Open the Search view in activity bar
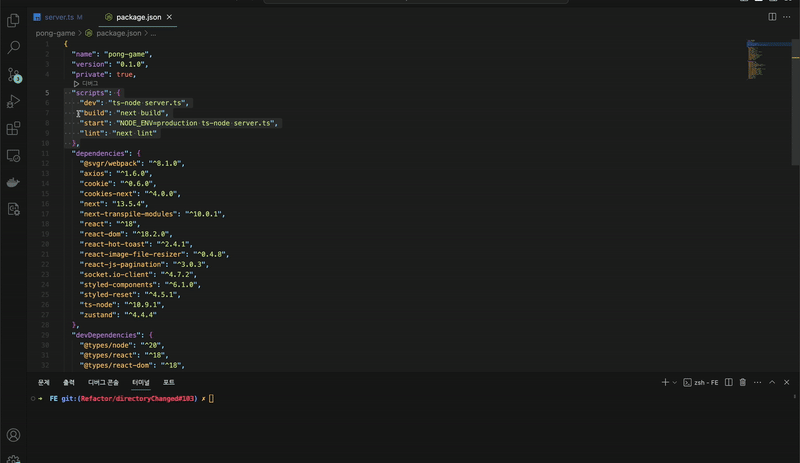 pos(13,47)
